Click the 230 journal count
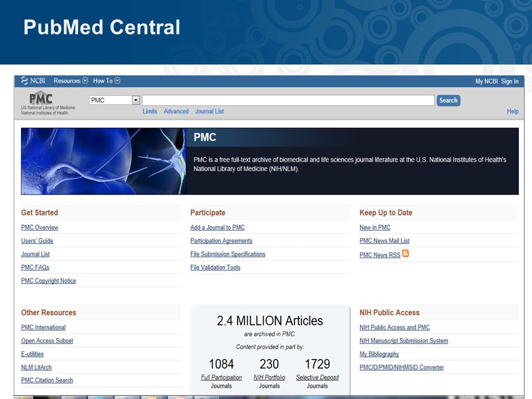 click(269, 364)
